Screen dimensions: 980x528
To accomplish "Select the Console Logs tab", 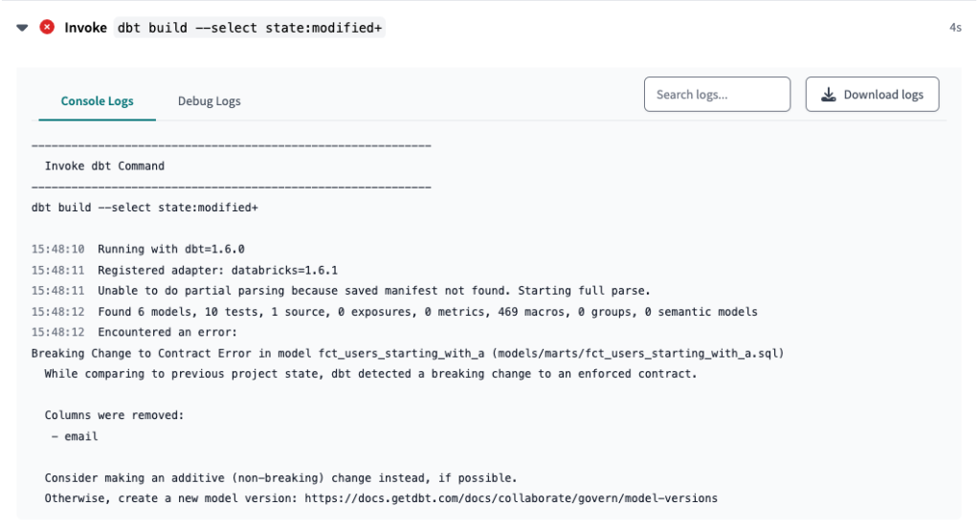I will [x=97, y=100].
